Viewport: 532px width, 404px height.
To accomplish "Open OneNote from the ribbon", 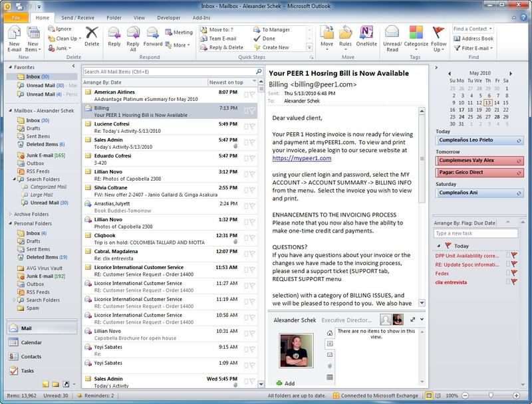I will coord(366,36).
